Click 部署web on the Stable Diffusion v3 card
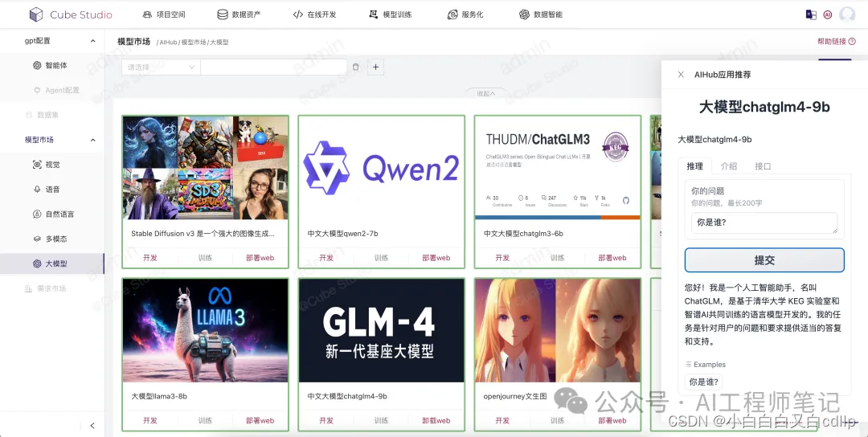This screenshot has height=437, width=868. (260, 258)
